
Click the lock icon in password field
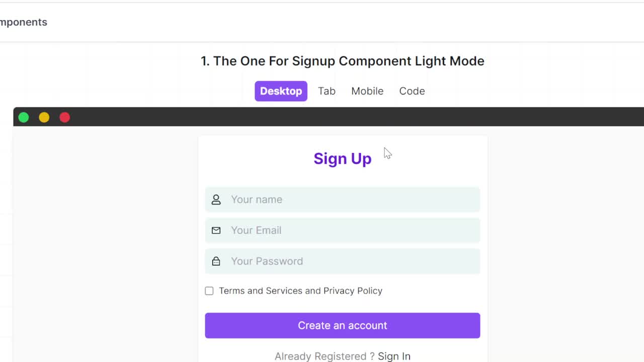[x=216, y=261]
